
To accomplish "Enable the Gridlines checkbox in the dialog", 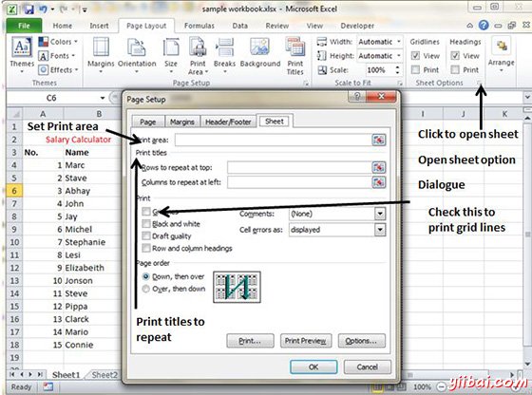I will coord(146,212).
